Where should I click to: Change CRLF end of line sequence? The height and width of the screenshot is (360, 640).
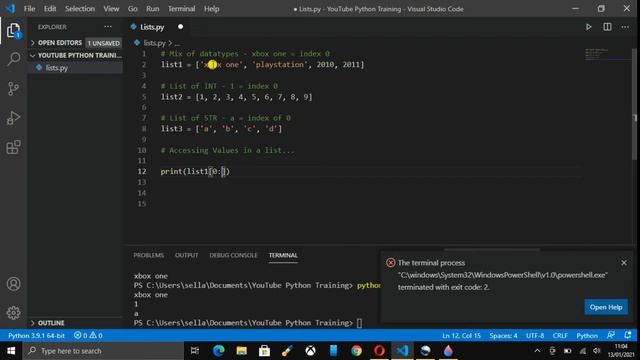coord(560,336)
